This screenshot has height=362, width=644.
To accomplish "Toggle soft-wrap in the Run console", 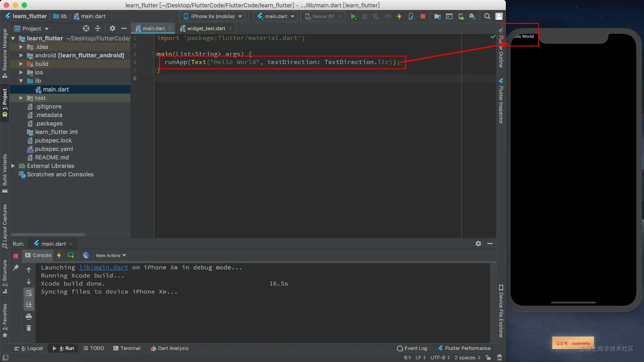I will pos(29,294).
